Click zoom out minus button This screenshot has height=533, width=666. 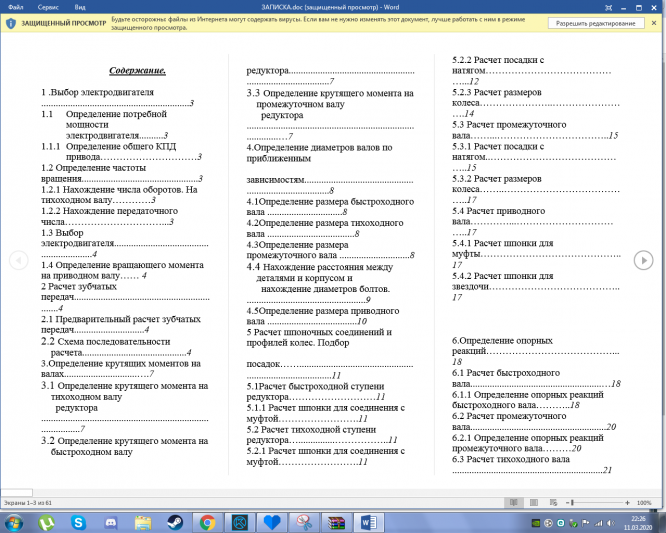pyautogui.click(x=567, y=502)
